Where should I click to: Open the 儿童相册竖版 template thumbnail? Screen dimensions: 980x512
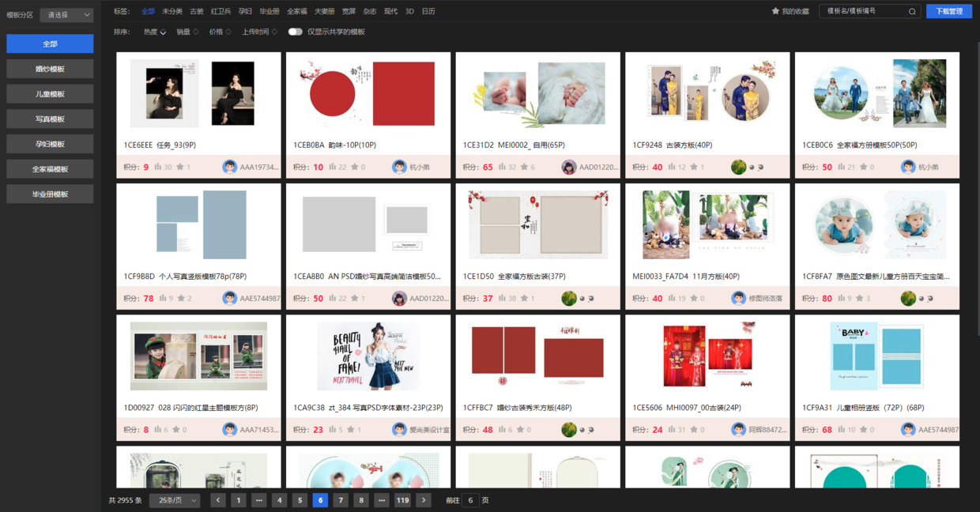(x=877, y=356)
